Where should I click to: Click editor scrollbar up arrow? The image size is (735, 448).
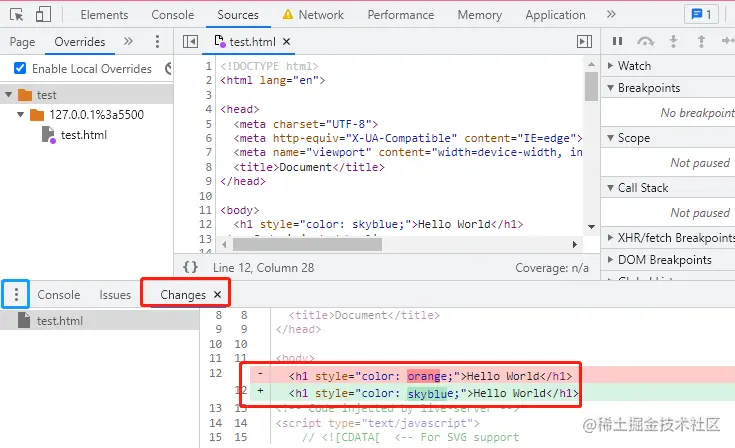tap(591, 64)
